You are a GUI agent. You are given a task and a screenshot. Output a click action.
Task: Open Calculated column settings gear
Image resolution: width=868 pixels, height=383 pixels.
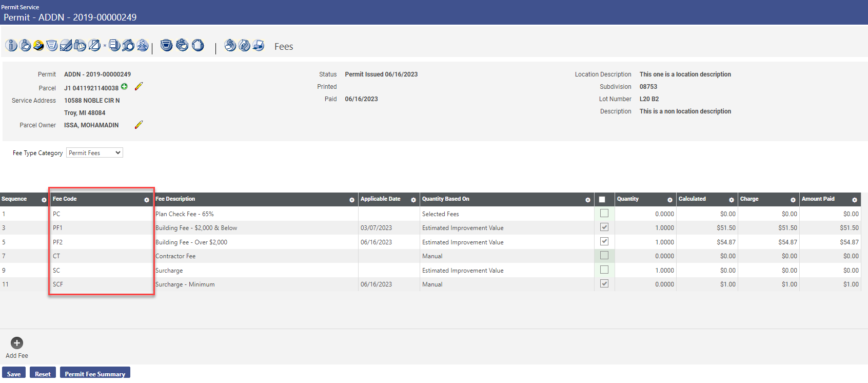732,200
